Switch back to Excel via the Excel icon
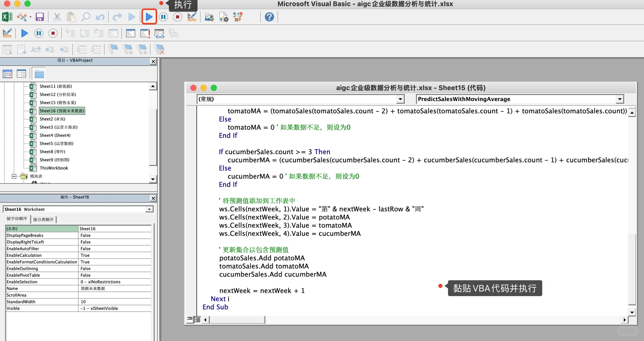This screenshot has width=644, height=341. (x=7, y=17)
